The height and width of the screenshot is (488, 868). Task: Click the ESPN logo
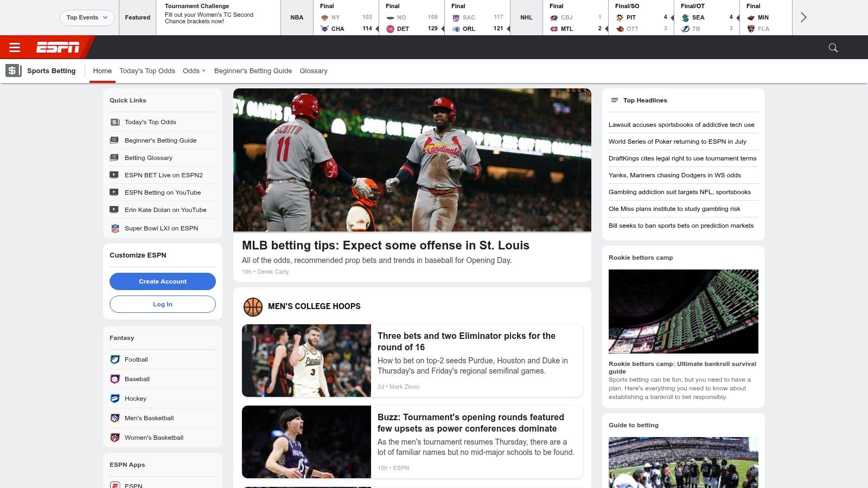click(58, 48)
